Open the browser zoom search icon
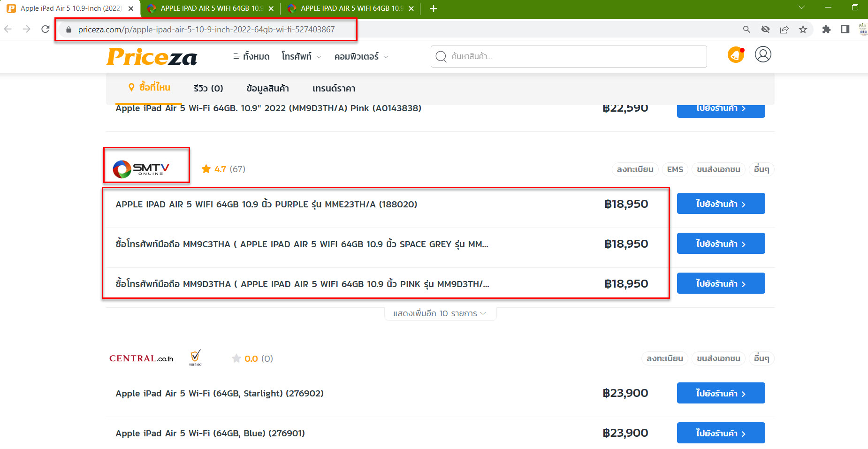This screenshot has width=868, height=449. (746, 30)
